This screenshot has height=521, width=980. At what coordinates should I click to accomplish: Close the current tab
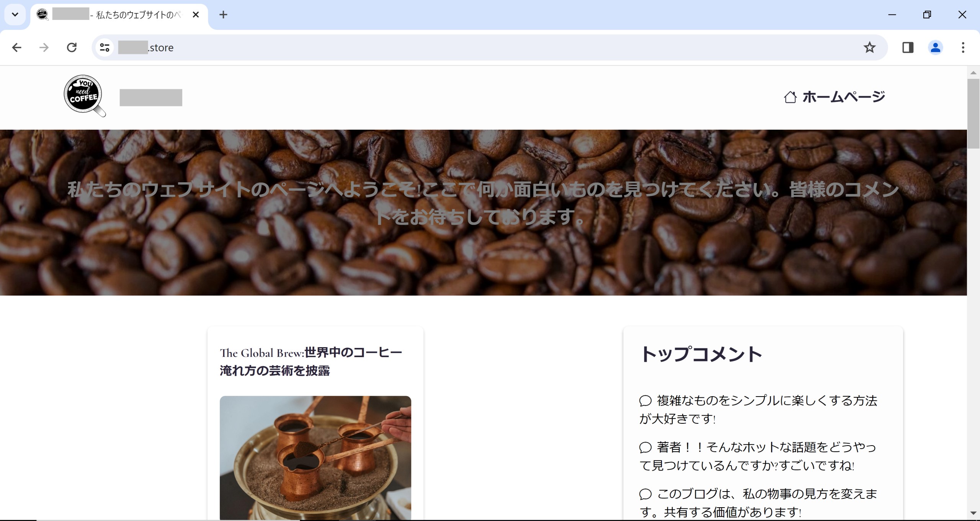pos(196,15)
